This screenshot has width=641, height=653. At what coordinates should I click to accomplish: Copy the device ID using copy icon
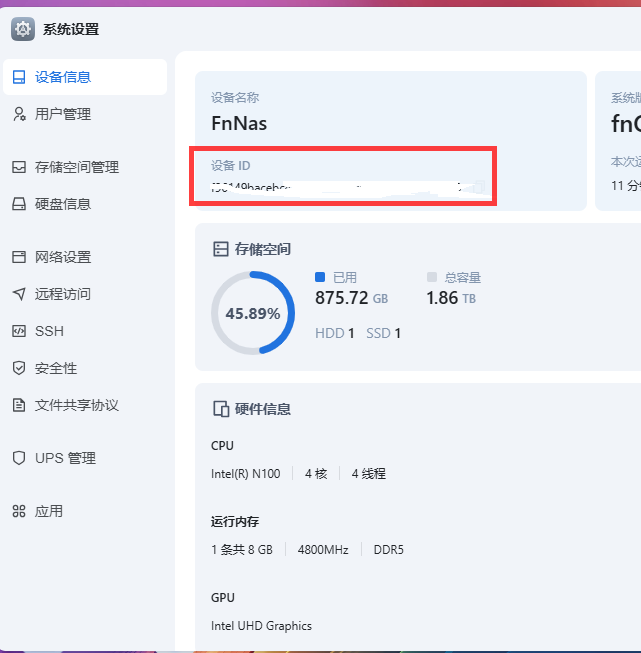[479, 187]
